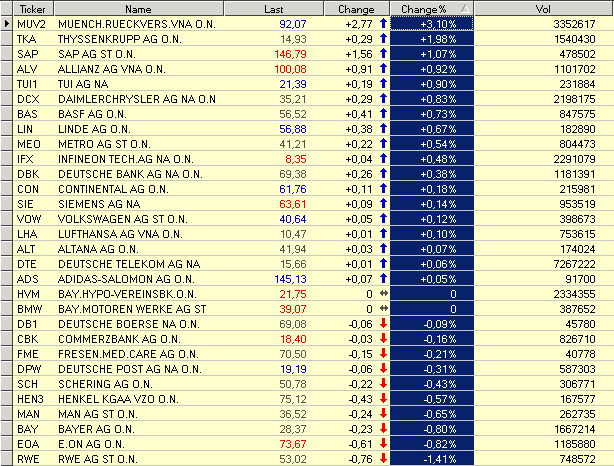The width and height of the screenshot is (614, 466).
Task: Click the up arrow in VOLKSWAGEN row
Action: point(383,219)
